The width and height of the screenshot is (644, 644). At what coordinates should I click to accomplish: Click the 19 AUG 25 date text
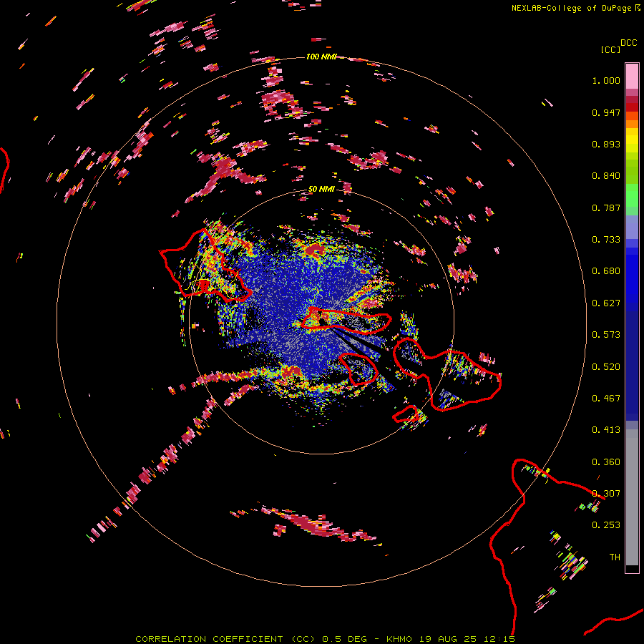click(x=448, y=639)
